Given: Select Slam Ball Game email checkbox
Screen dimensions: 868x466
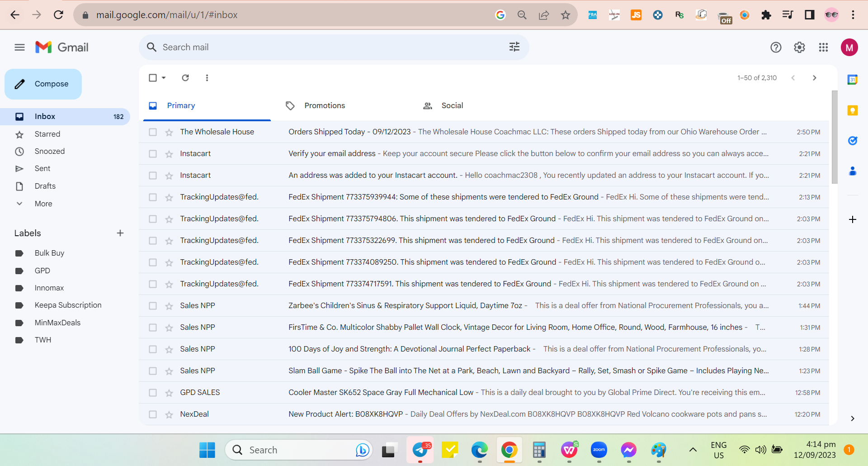Looking at the screenshot, I should click(x=153, y=371).
